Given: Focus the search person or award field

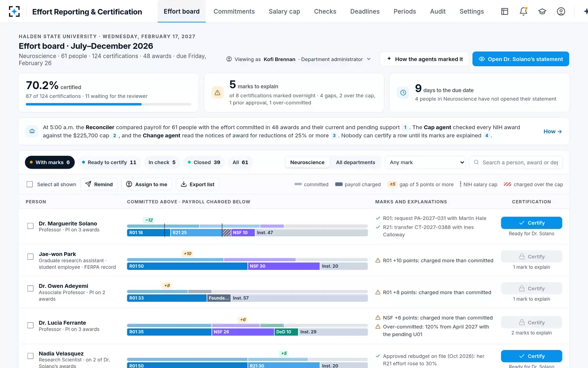Looking at the screenshot, I should tap(516, 162).
